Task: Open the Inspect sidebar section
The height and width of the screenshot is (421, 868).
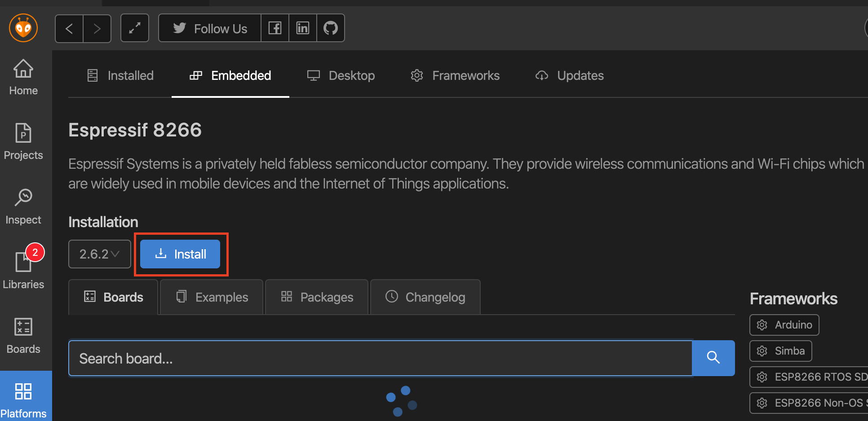Action: (x=23, y=206)
